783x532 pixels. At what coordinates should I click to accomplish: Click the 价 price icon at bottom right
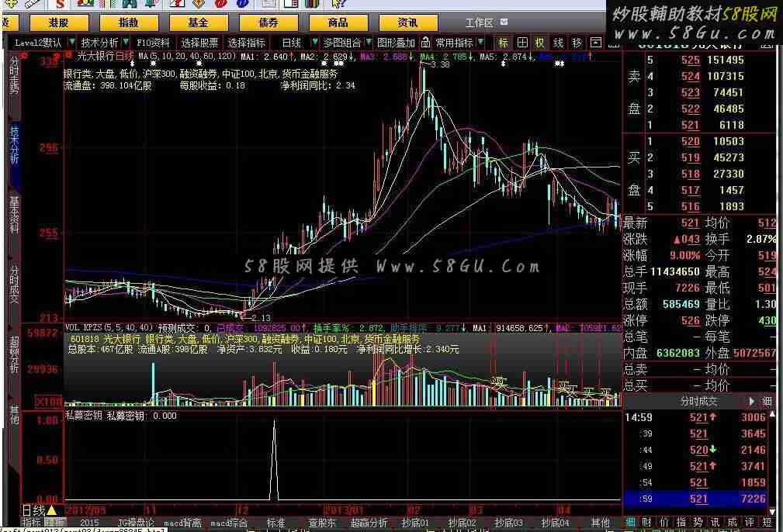coord(663,523)
